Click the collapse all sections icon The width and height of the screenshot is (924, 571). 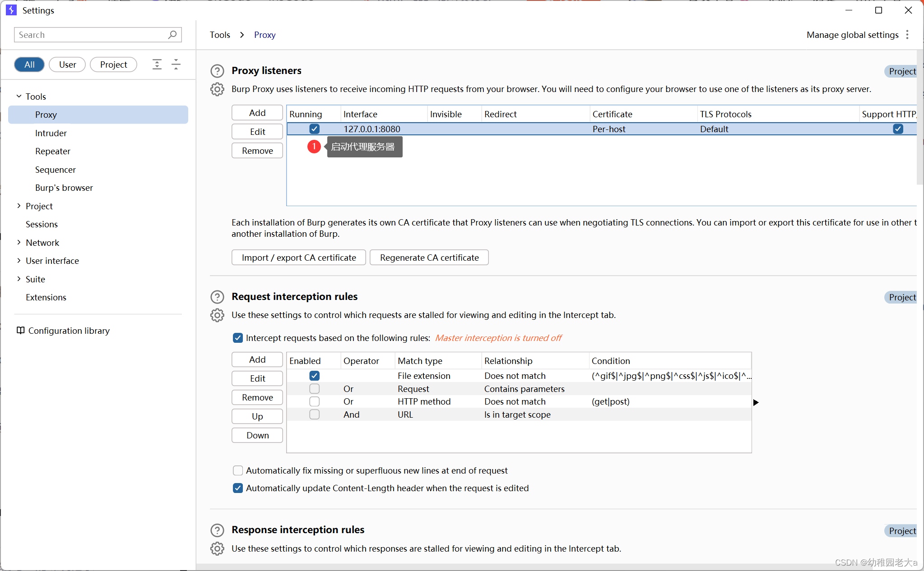tap(176, 64)
